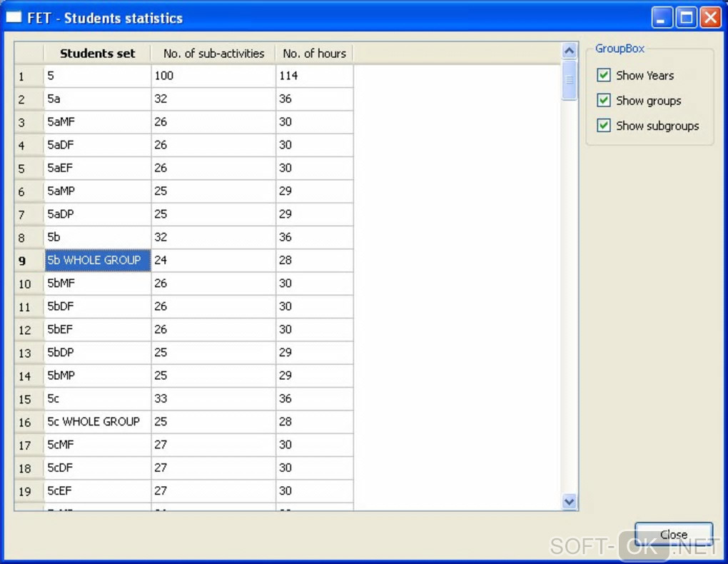Minimize the FET Students statistics window
Image resolution: width=728 pixels, height=564 pixels.
tap(662, 18)
